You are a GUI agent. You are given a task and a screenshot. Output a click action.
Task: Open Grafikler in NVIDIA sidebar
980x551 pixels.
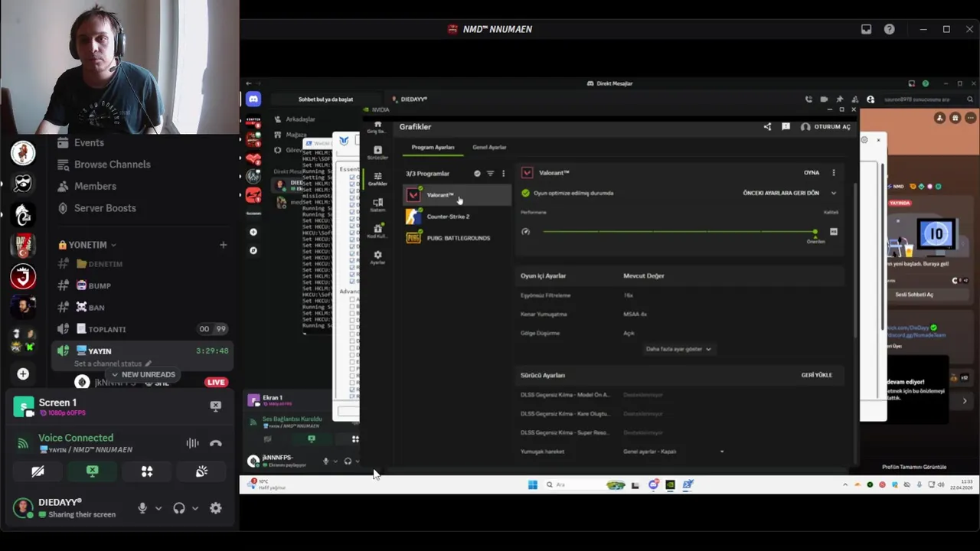click(x=377, y=178)
